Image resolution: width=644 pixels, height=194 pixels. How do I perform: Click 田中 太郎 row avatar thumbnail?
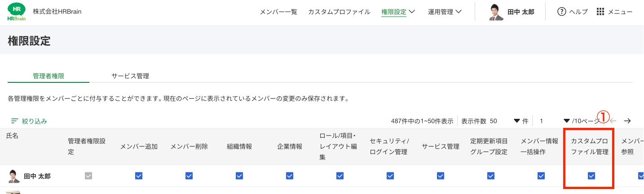14,176
